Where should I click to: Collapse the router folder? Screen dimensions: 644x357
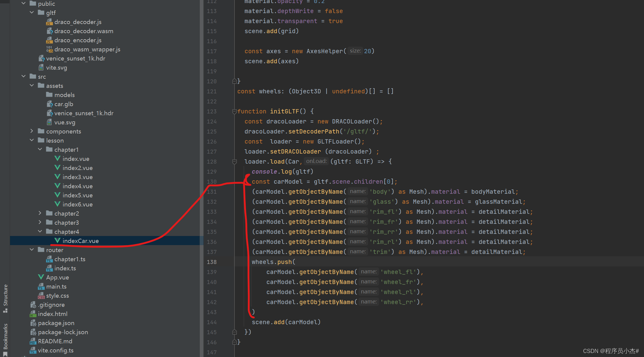click(32, 250)
